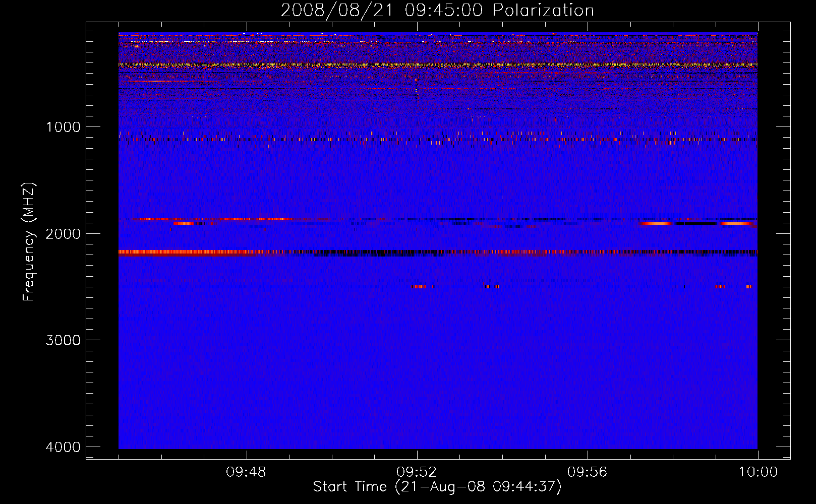Click the 10:00 time tick label

[x=758, y=472]
